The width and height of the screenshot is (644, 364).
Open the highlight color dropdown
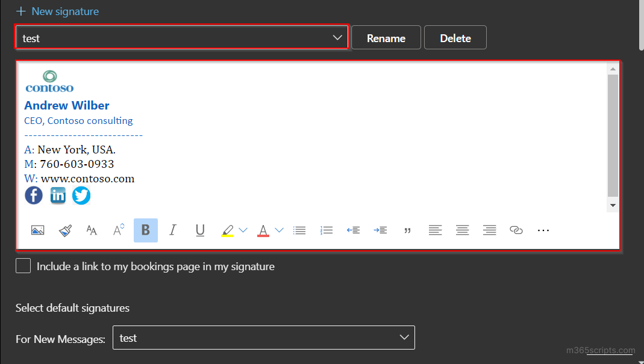pos(243,230)
